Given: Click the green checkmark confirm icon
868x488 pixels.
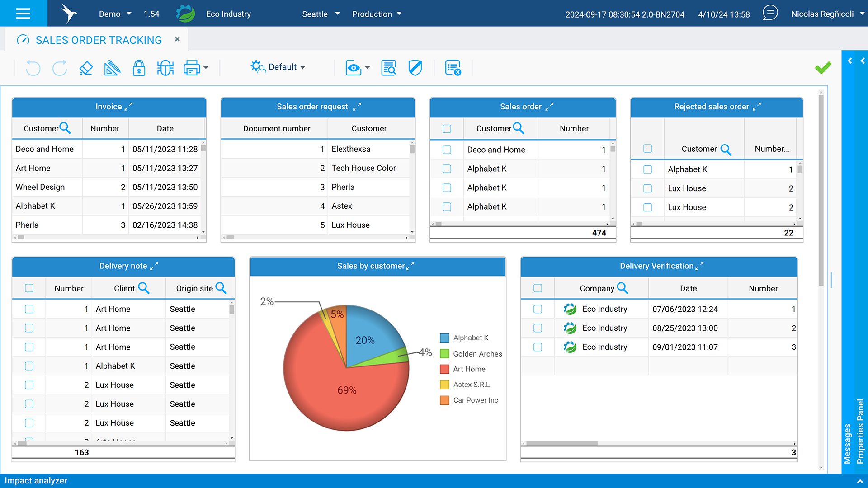Looking at the screenshot, I should coord(823,68).
